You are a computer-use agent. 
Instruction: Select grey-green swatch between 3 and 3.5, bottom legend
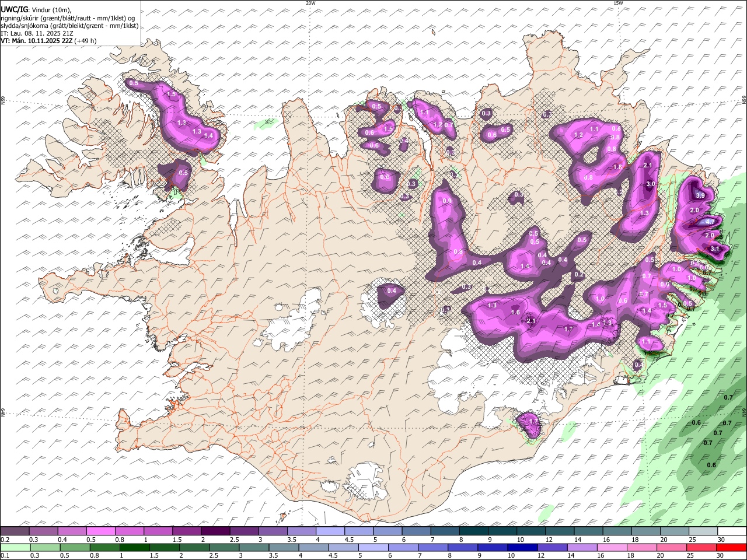[x=253, y=547]
